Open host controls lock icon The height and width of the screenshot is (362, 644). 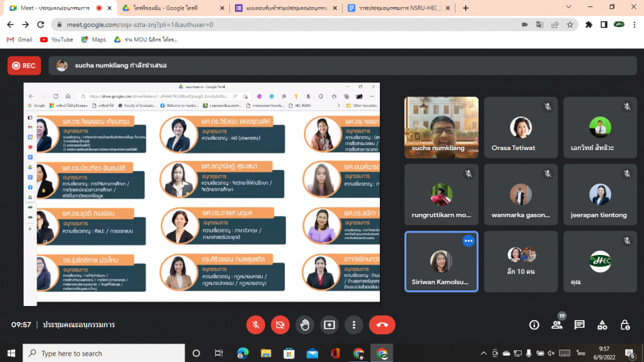(x=624, y=325)
